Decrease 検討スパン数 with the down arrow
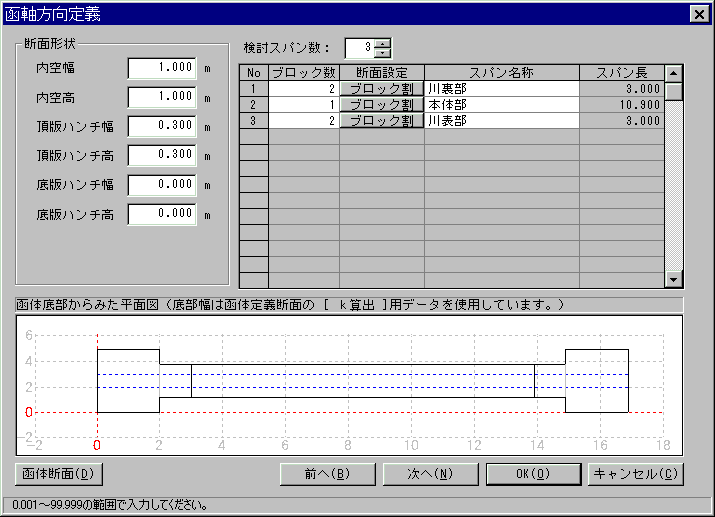 coord(383,53)
